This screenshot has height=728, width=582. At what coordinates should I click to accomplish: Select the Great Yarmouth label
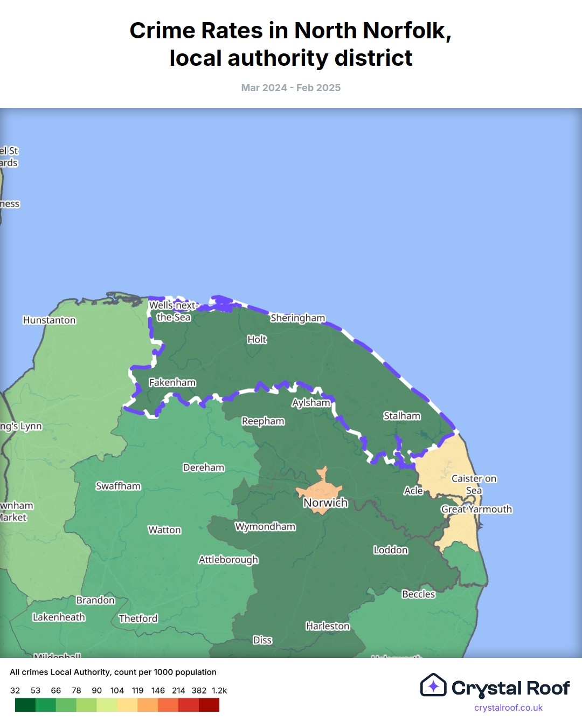point(476,509)
